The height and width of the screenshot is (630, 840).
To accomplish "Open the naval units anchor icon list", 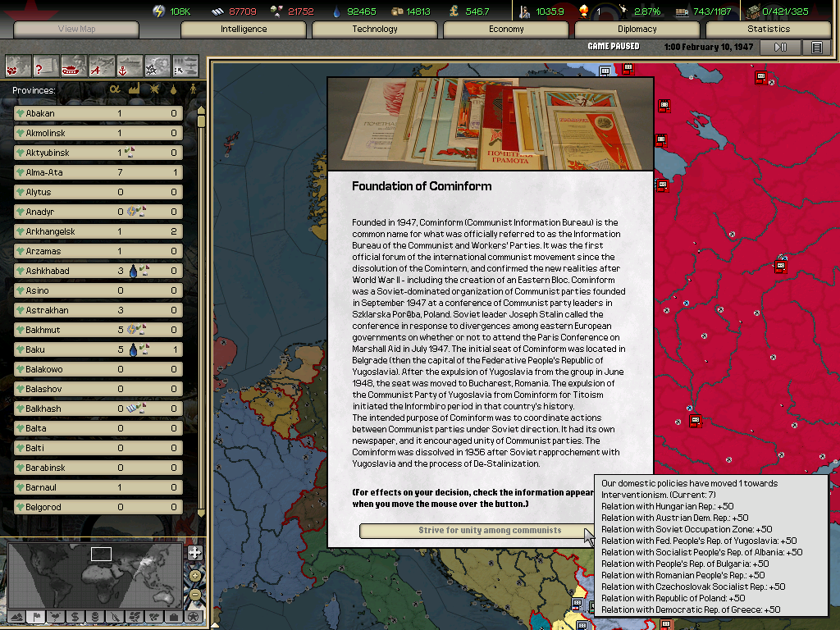I will (130, 65).
